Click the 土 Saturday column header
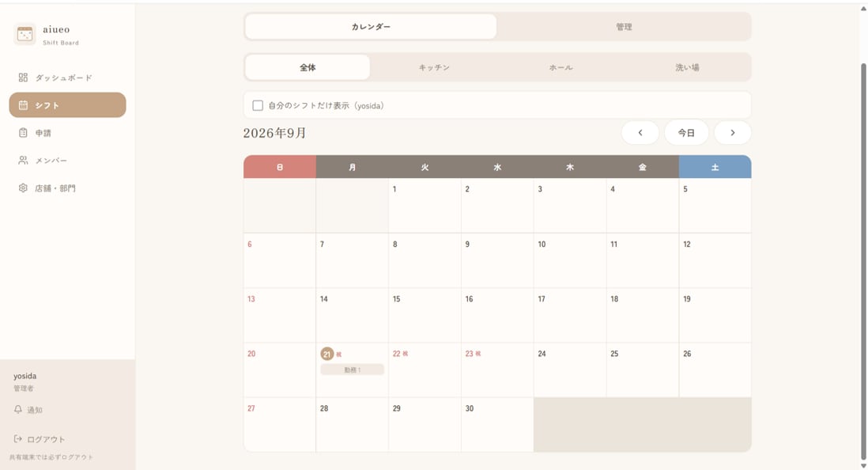This screenshot has width=868, height=470. pos(715,167)
